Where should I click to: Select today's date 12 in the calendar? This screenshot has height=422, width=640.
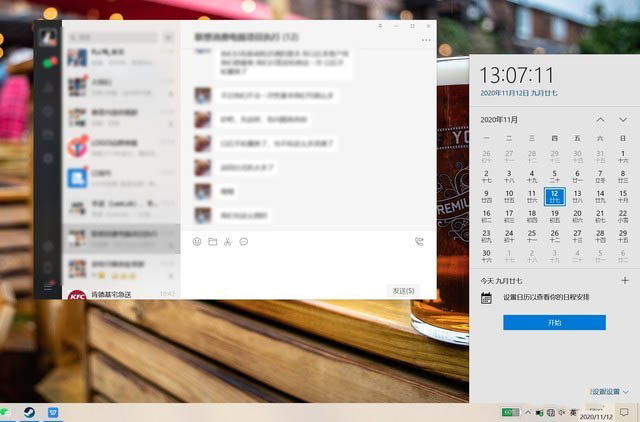(554, 197)
